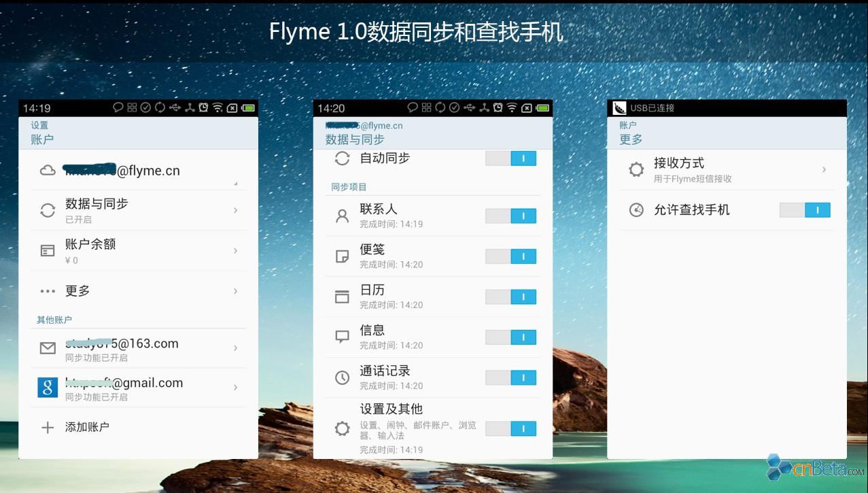The width and height of the screenshot is (868, 493).
Task: Tap the speech bubble icon for 信息
Action: (x=343, y=337)
